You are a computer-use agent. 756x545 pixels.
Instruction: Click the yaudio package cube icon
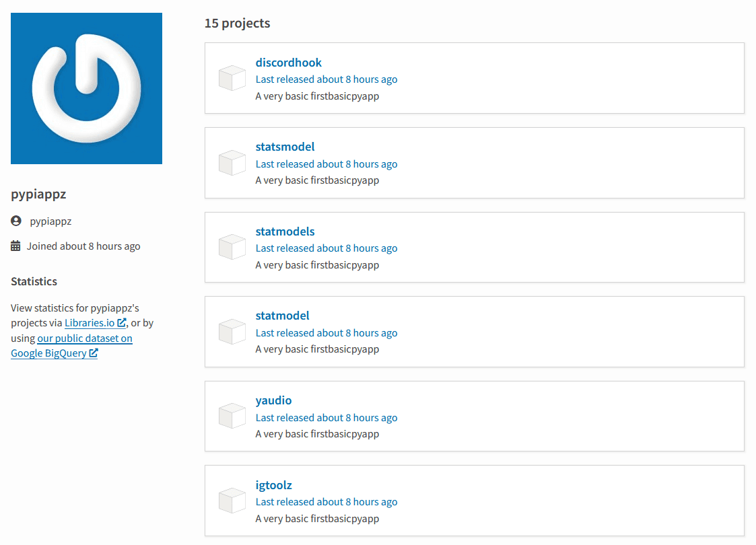[x=232, y=416]
